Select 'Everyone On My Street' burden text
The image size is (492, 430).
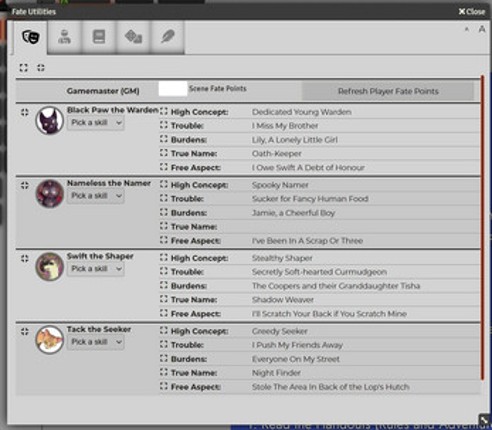click(x=296, y=359)
